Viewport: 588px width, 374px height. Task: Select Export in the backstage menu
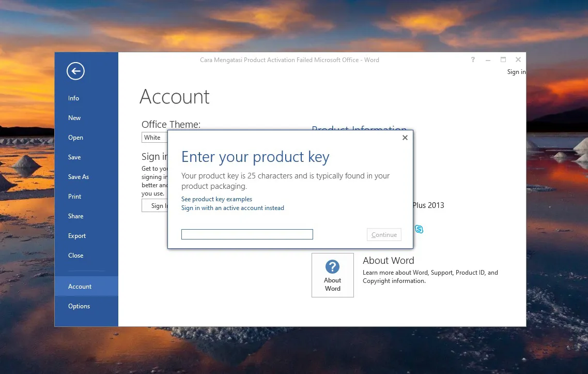(x=77, y=236)
